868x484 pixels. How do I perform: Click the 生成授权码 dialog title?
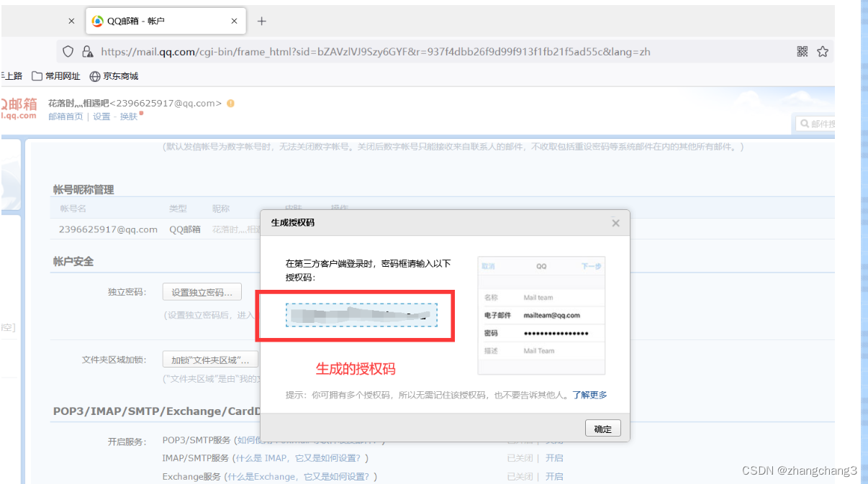coord(292,223)
